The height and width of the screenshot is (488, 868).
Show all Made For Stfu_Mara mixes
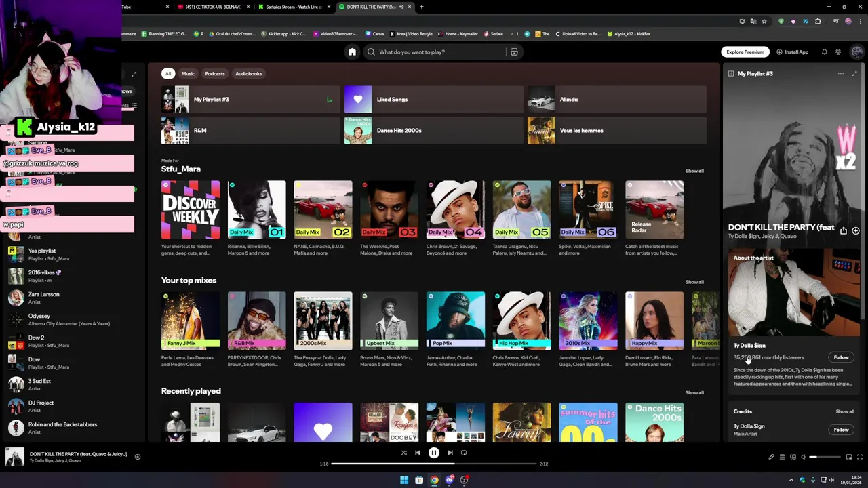[x=694, y=171]
